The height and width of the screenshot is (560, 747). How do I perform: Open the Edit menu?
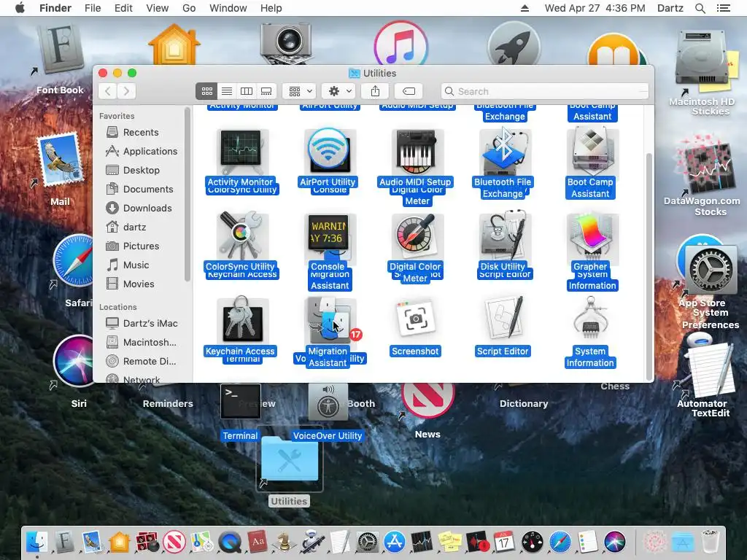[x=123, y=8]
